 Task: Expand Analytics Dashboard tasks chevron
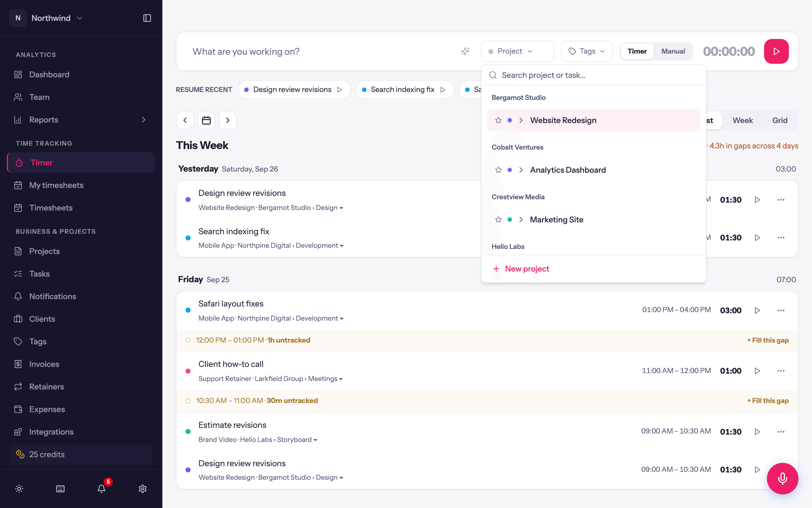521,170
